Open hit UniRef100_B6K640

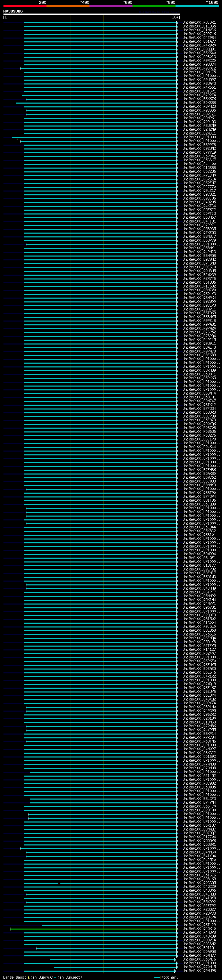pos(199,53)
